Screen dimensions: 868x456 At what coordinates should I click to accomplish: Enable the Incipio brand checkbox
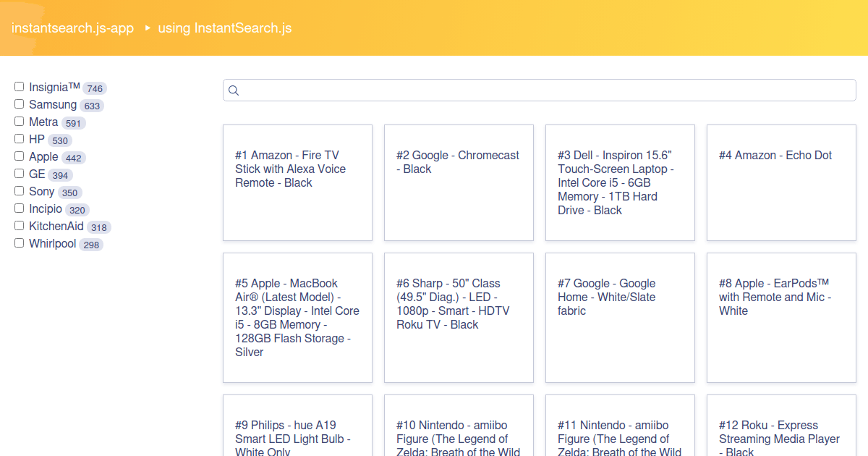coord(20,208)
